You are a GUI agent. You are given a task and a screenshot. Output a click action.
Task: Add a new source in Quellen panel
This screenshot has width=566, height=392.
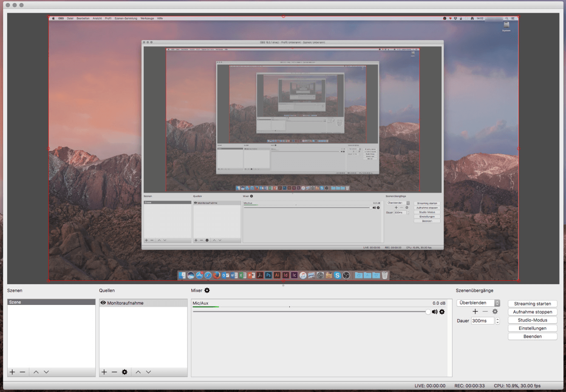coord(104,372)
